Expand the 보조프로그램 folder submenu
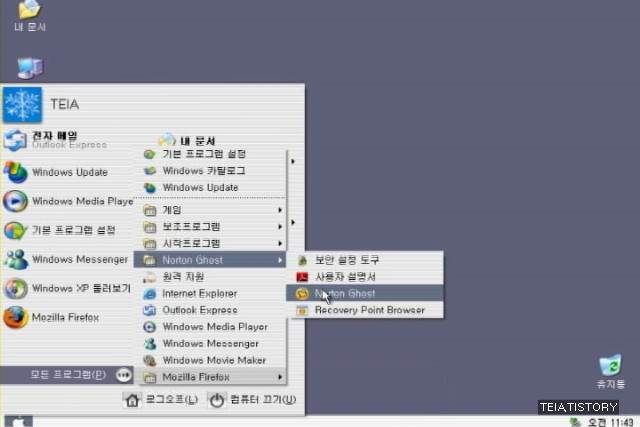Screen dimensions: 640x427 coord(210,227)
